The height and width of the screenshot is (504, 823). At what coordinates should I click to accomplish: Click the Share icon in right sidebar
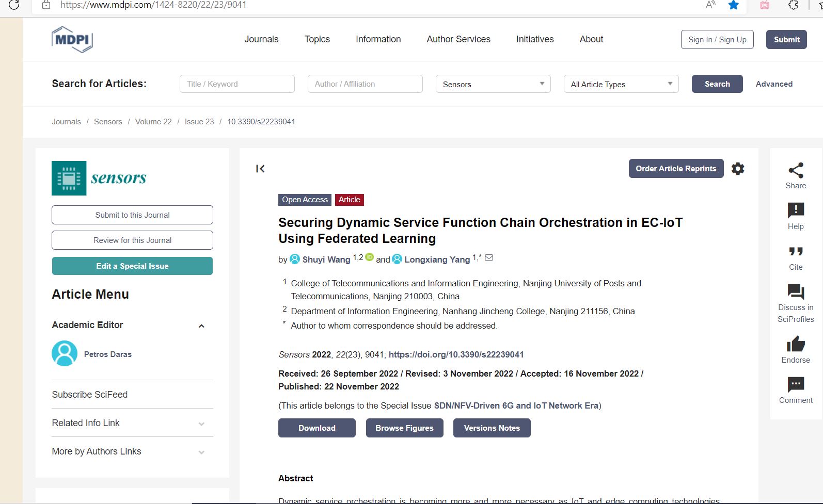(x=796, y=171)
